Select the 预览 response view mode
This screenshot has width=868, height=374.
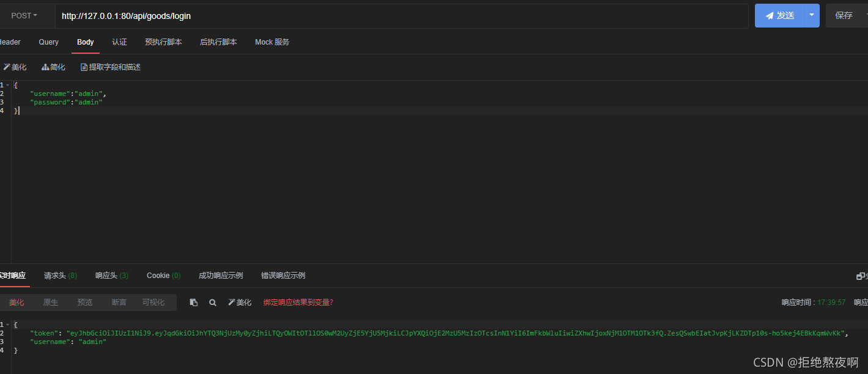(x=85, y=302)
